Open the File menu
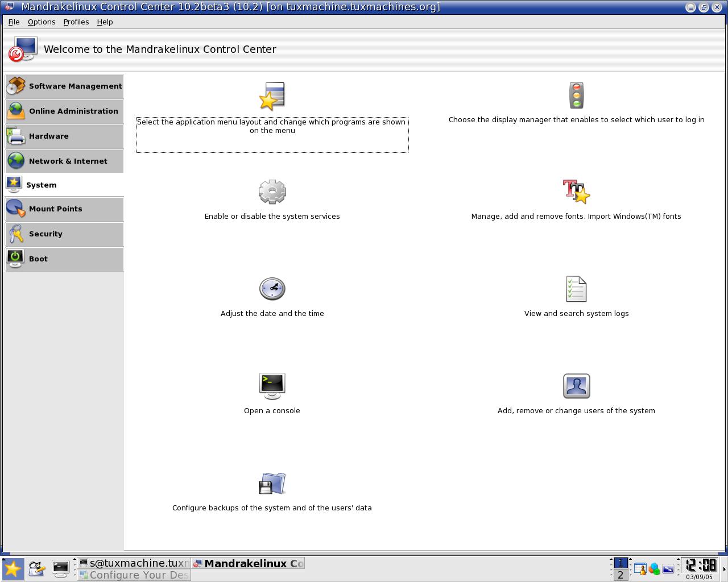Screen dimensions: 728x582 coord(14,22)
